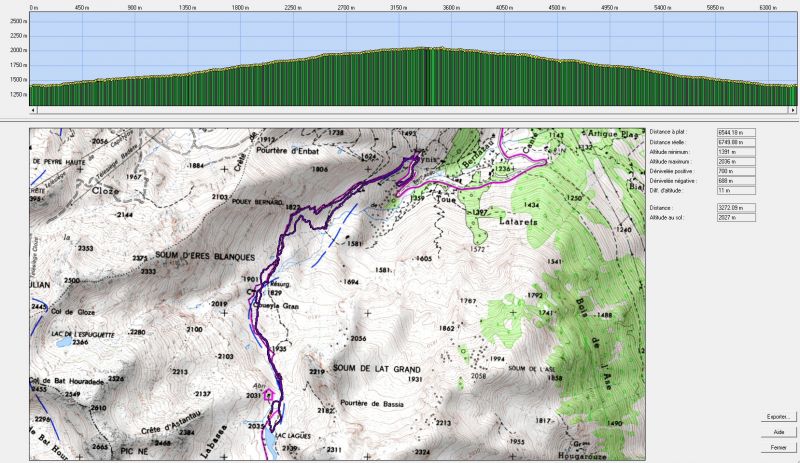
Task: Click the Altitude minimum value field
Action: 735,152
